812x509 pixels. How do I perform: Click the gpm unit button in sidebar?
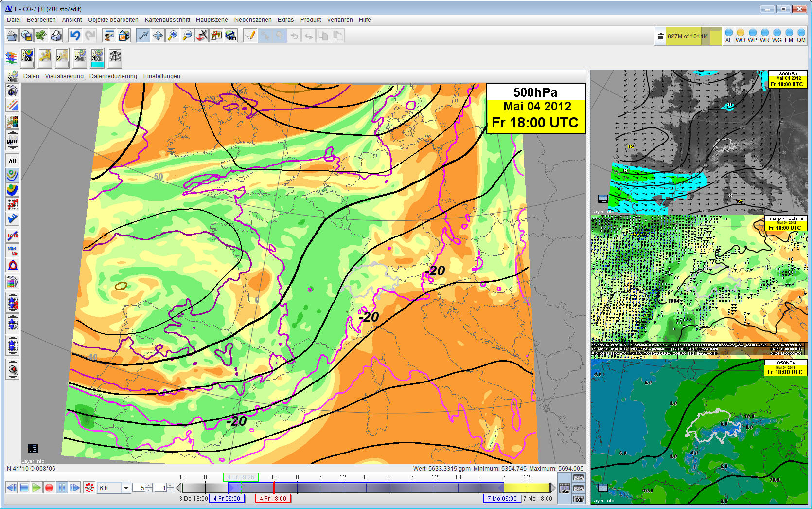[13, 141]
